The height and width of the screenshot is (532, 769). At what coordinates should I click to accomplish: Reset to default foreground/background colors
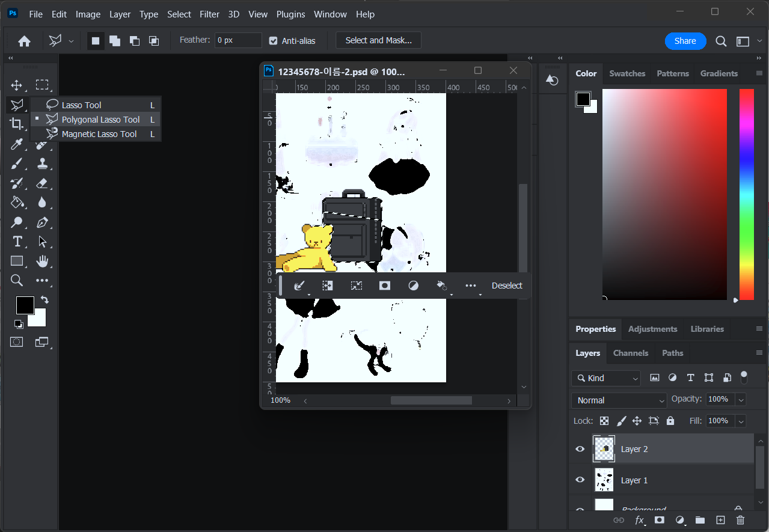[19, 325]
